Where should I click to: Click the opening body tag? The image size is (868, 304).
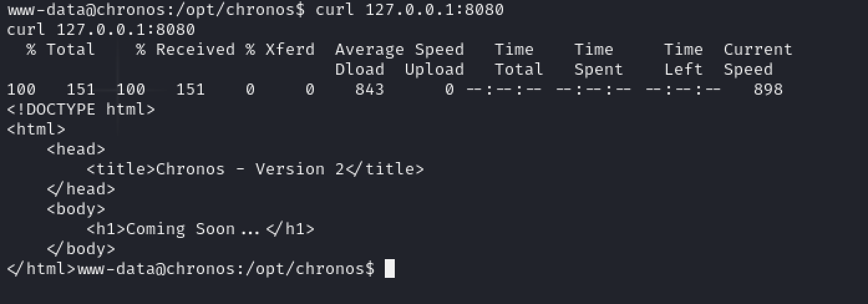coord(76,209)
